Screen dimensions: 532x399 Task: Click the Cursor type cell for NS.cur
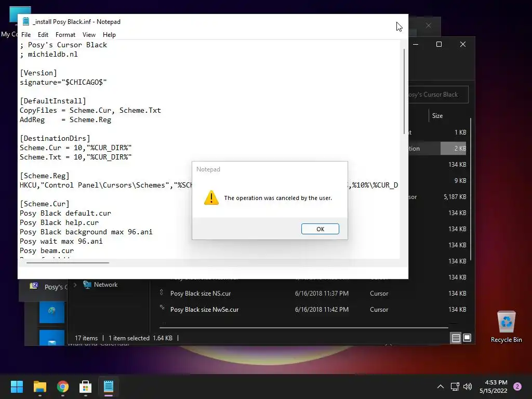pyautogui.click(x=379, y=294)
